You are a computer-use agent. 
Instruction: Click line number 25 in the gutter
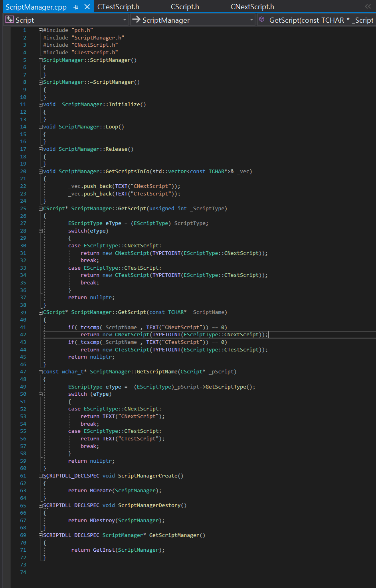(23, 209)
